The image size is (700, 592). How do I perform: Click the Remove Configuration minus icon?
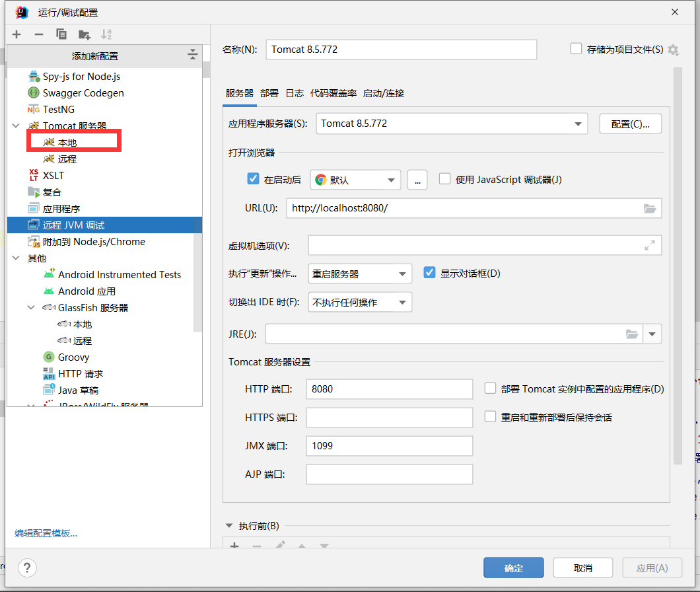coord(39,34)
